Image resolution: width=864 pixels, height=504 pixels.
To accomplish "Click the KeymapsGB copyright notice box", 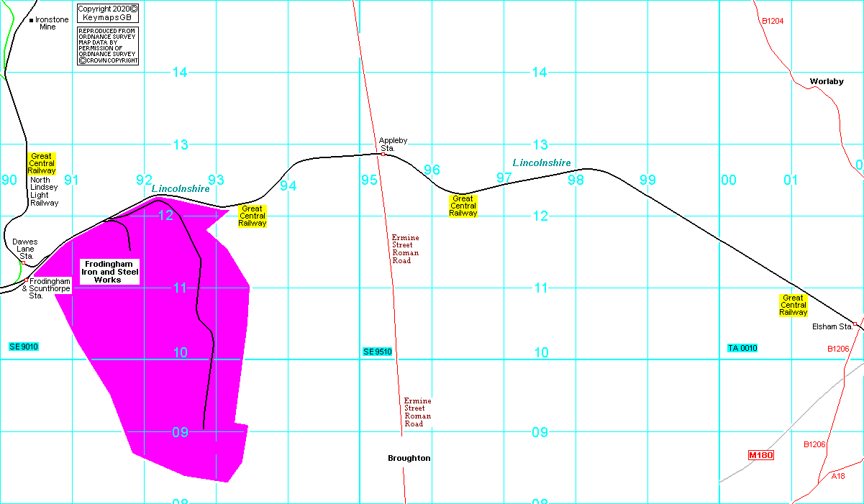I will [108, 13].
